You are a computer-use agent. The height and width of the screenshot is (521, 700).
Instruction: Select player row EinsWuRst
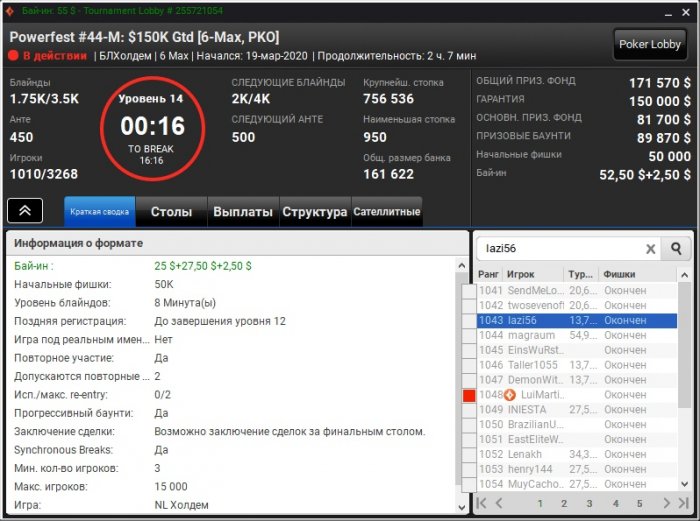[x=577, y=350]
